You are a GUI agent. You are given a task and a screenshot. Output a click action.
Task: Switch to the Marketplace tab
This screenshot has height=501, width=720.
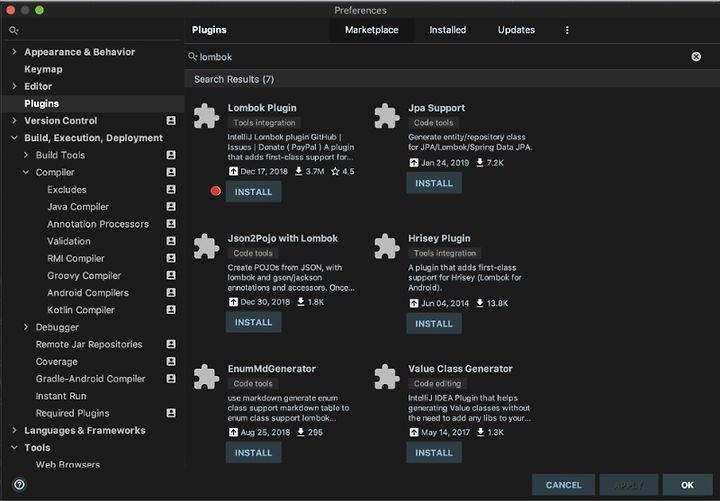coord(371,30)
